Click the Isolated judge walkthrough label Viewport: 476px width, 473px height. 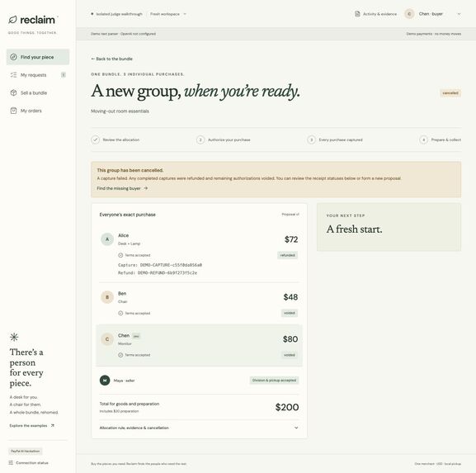coord(119,14)
